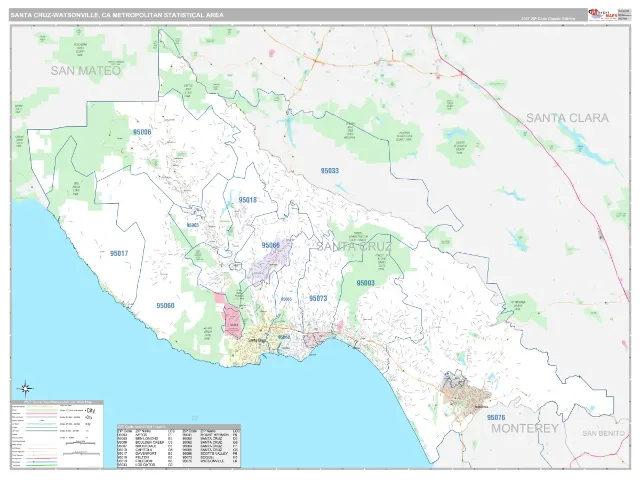Image resolution: width=640 pixels, height=480 pixels.
Task: Click the largest City sample in legend
Action: click(90, 411)
